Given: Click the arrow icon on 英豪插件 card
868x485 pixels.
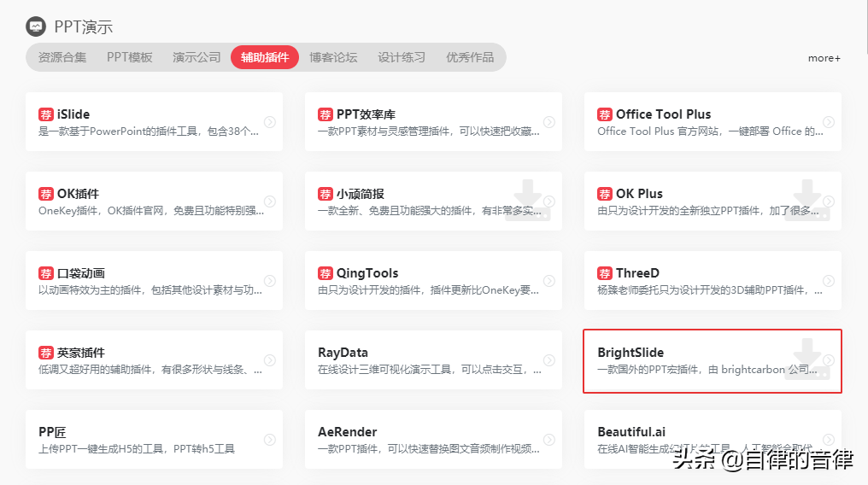Looking at the screenshot, I should click(270, 360).
